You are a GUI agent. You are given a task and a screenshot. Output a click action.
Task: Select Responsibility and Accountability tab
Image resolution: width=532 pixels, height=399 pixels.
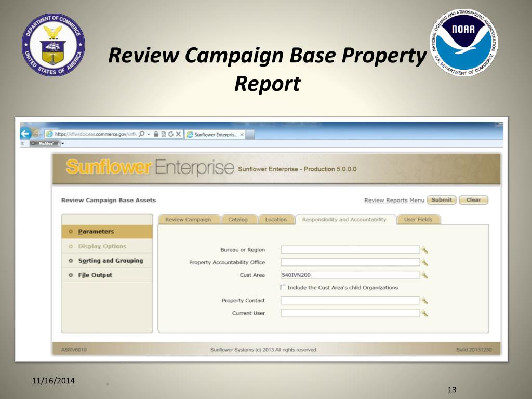coord(344,220)
